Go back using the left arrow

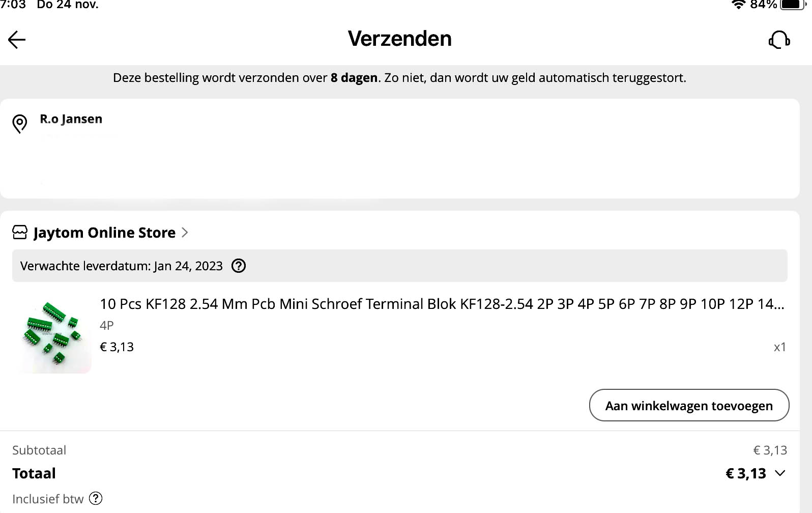17,40
